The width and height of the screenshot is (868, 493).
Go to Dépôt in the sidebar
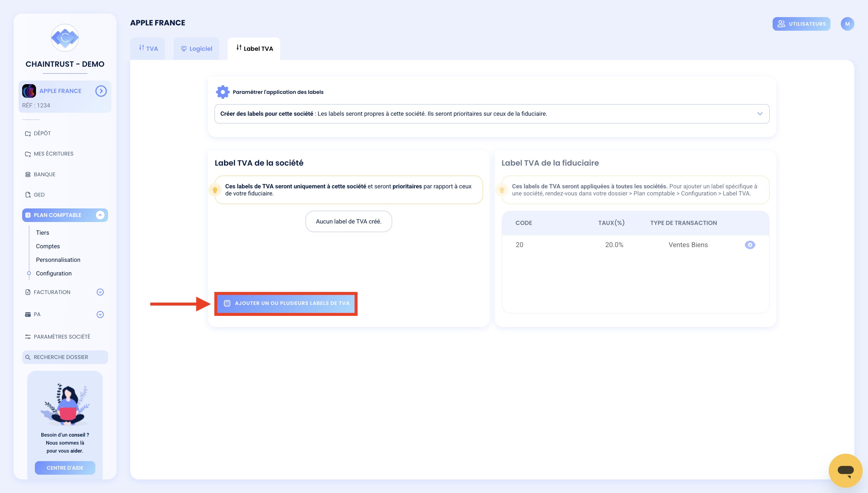[x=42, y=133]
